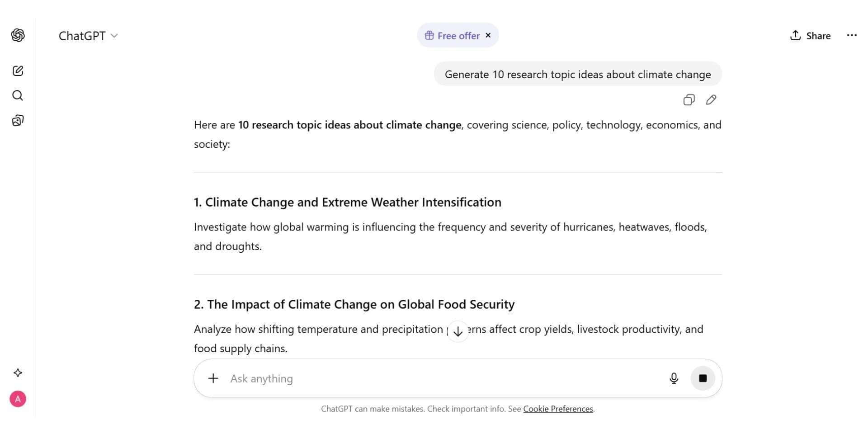Click the Share button
Image resolution: width=868 pixels, height=434 pixels.
pyautogui.click(x=810, y=36)
